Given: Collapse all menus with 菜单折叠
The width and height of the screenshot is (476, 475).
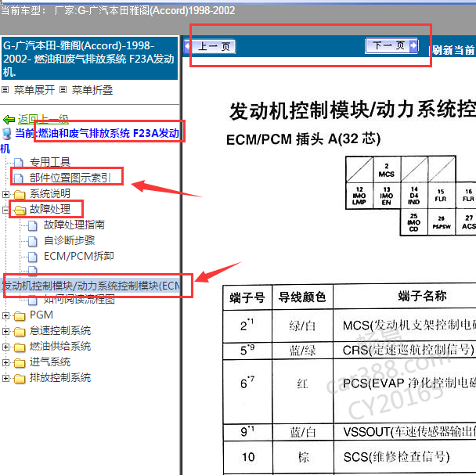Looking at the screenshot, I should coord(92,90).
